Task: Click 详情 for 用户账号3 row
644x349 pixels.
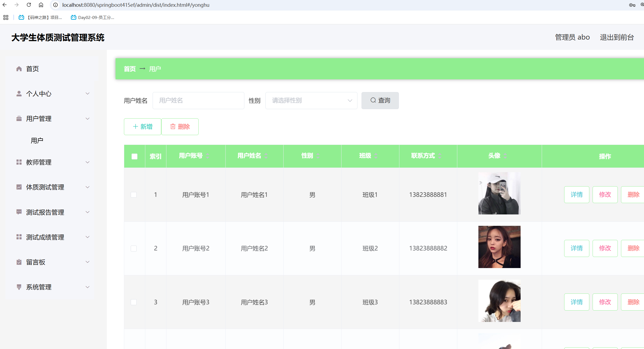Action: 577,302
